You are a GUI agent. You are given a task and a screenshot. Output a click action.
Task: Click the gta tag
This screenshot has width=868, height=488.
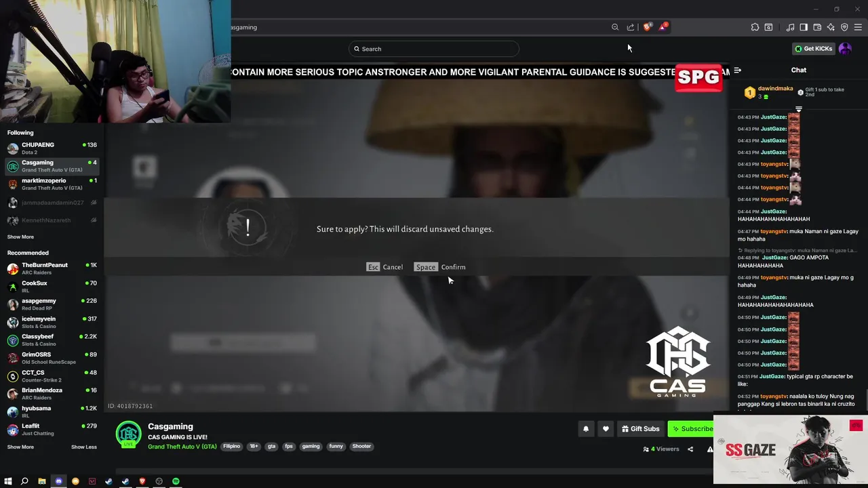(x=271, y=446)
